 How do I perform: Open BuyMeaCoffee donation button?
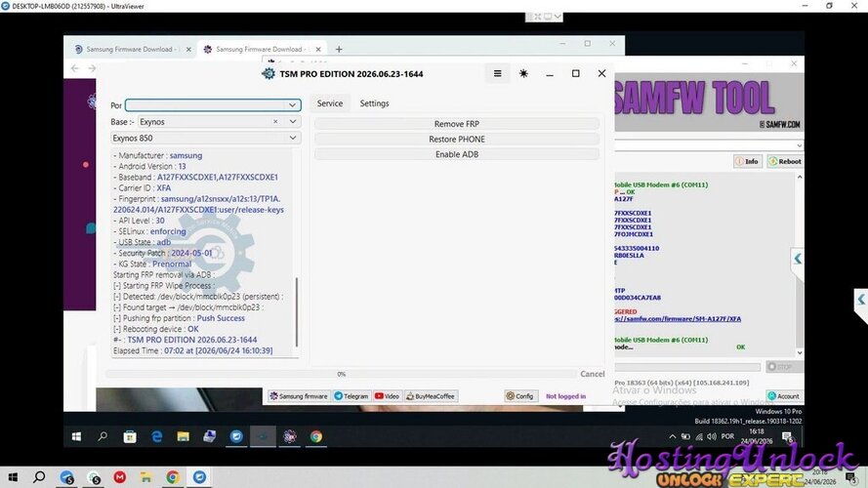coord(431,396)
